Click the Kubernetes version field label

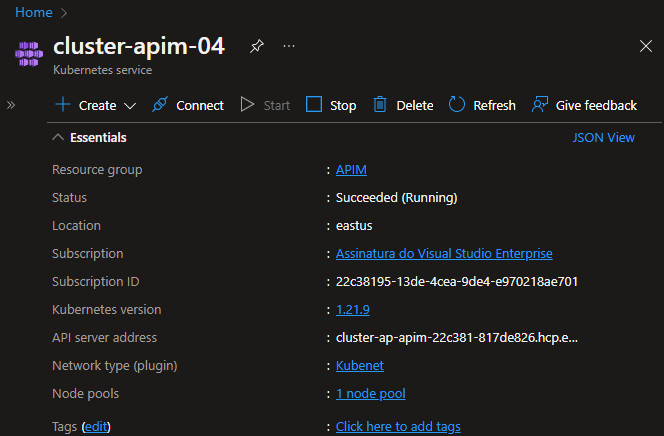(x=107, y=309)
